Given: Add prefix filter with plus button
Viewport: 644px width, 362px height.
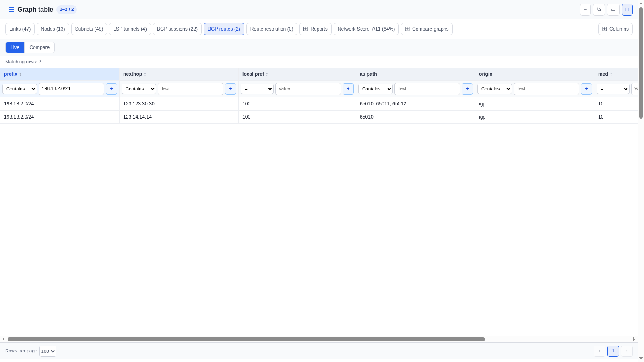Looking at the screenshot, I should click(x=111, y=89).
